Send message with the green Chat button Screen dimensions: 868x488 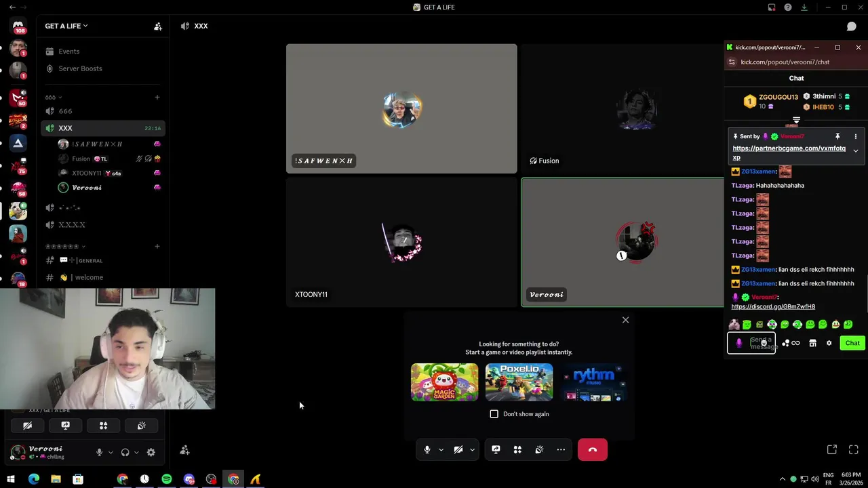coord(852,343)
